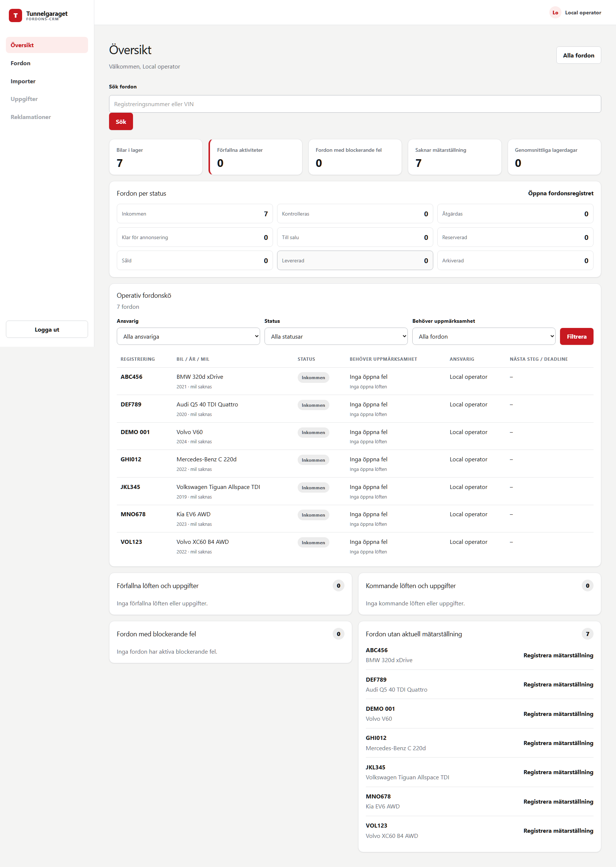Click the Förfallna löften och uppgifter count badge

coord(338,585)
